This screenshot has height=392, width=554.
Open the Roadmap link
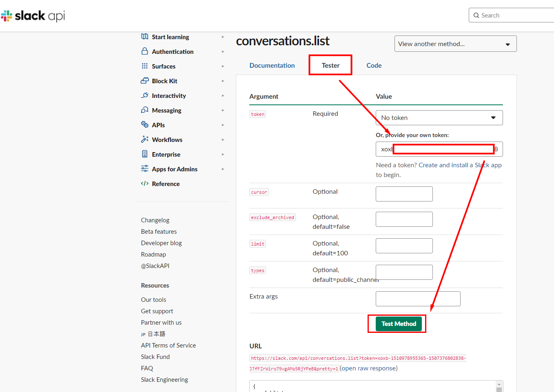tap(153, 255)
